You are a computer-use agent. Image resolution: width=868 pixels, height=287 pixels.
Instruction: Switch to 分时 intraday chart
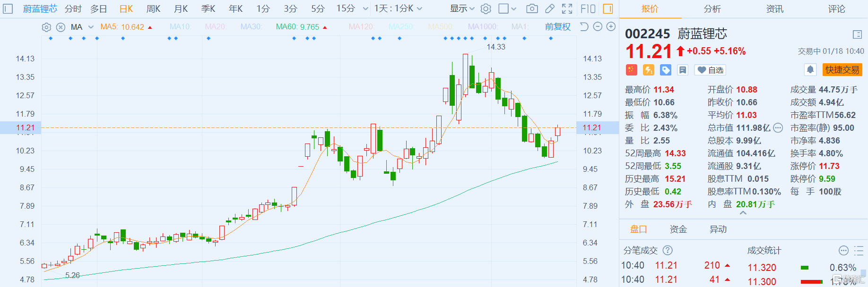[73, 9]
